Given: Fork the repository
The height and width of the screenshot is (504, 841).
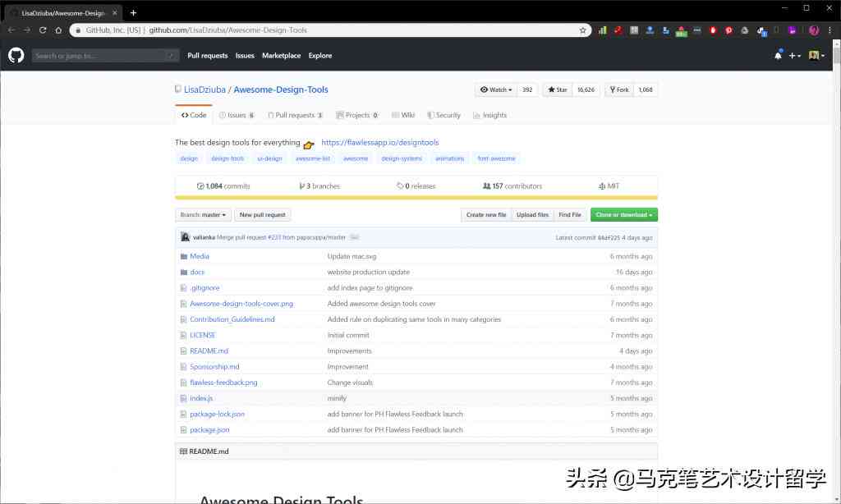Looking at the screenshot, I should pyautogui.click(x=619, y=89).
